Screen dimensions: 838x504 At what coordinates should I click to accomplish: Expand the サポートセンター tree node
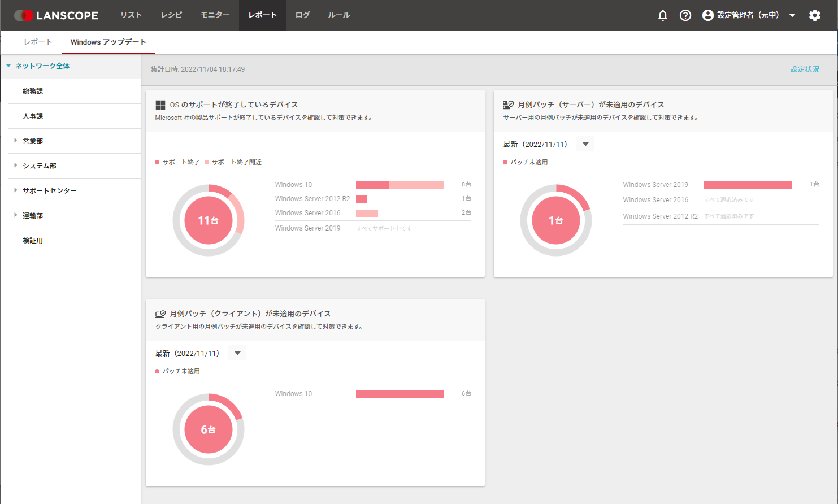pos(15,190)
